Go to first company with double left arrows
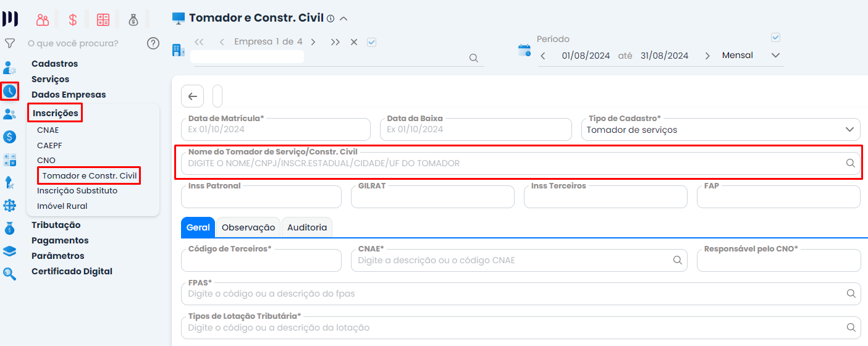The height and width of the screenshot is (346, 868). click(x=199, y=42)
